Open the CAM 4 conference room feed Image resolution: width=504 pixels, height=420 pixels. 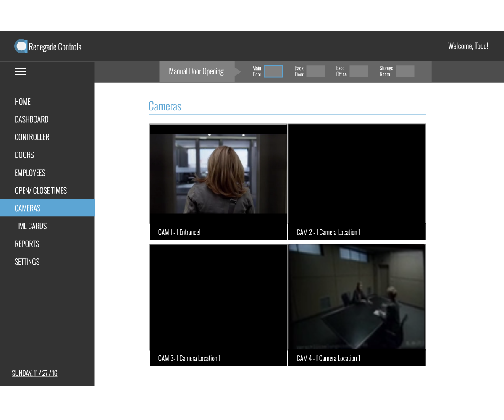click(357, 297)
